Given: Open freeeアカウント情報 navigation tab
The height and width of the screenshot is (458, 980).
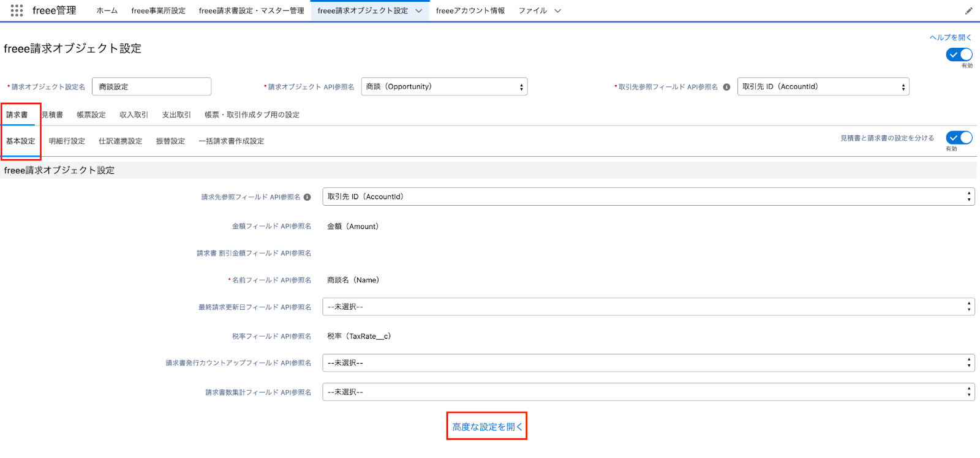Looking at the screenshot, I should pyautogui.click(x=470, y=10).
